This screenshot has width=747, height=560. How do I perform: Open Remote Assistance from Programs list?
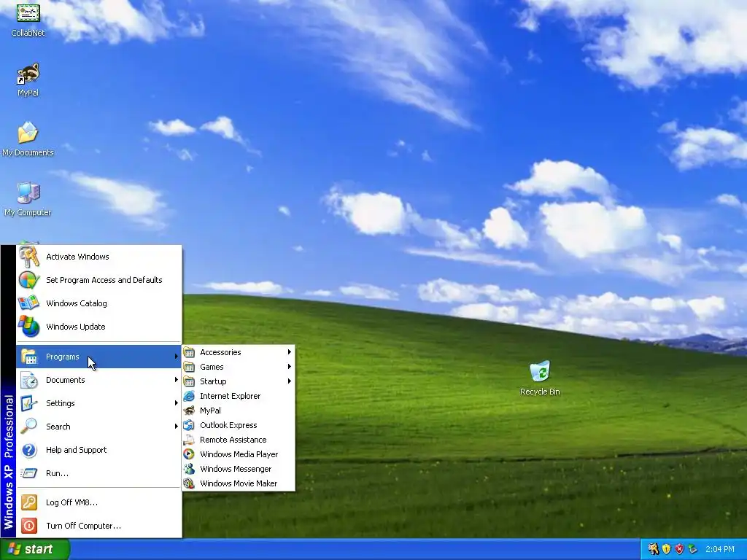[x=239, y=440]
